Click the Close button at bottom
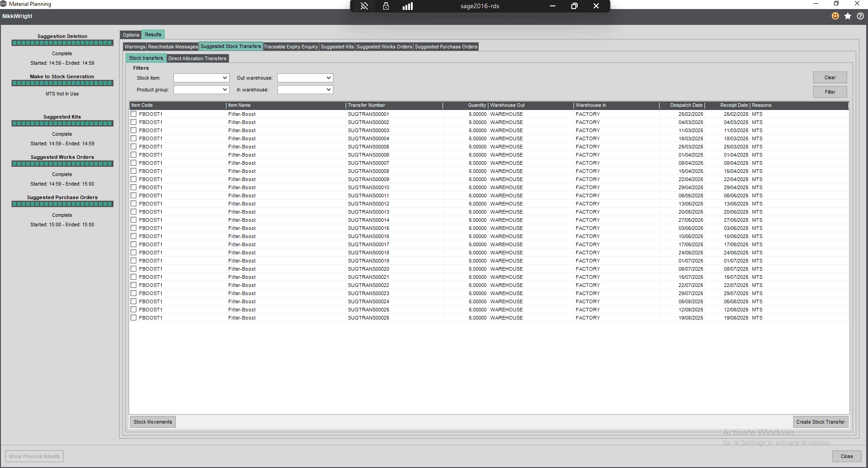Viewport: 868px width, 468px height. coord(847,456)
